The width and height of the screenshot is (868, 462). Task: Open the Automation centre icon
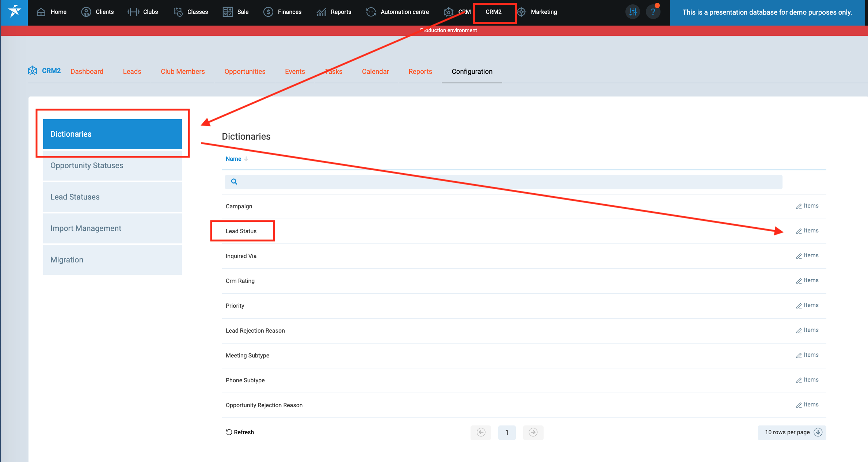371,12
